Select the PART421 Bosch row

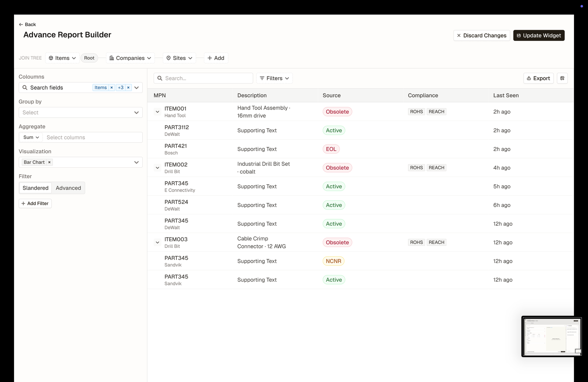click(x=360, y=149)
